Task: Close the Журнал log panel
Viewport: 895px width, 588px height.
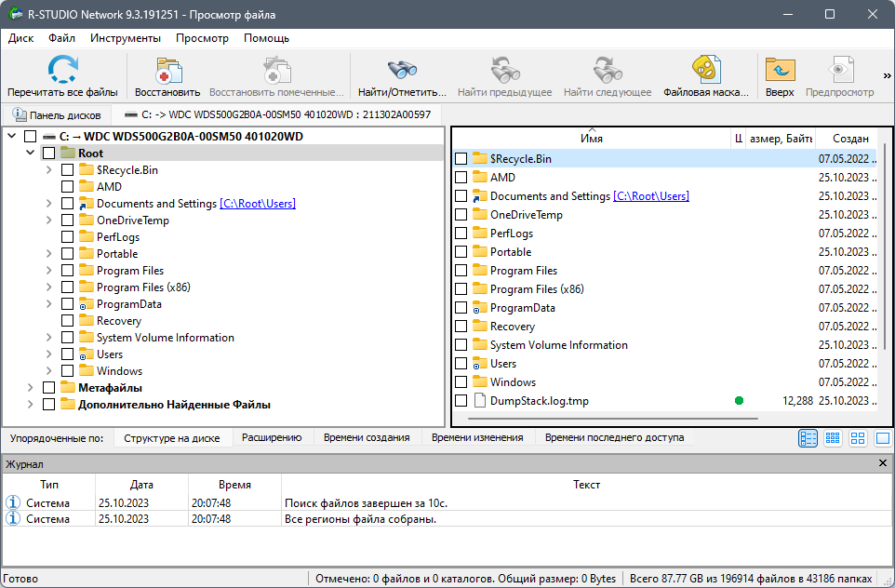Action: click(x=883, y=463)
